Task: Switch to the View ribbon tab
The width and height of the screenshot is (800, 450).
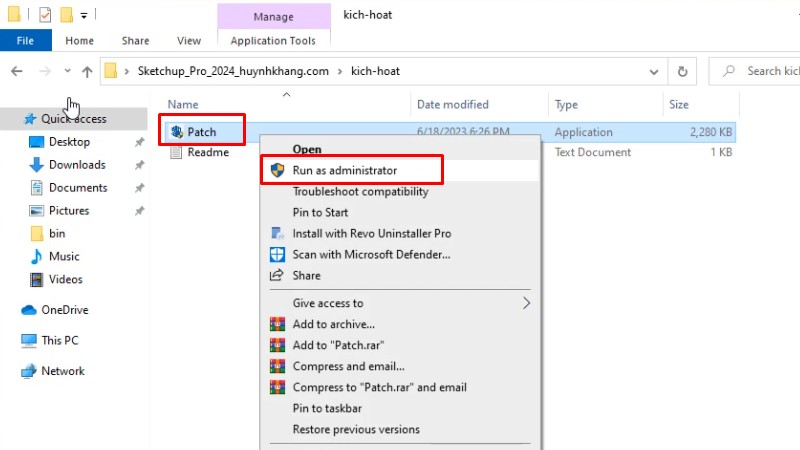Action: [189, 41]
